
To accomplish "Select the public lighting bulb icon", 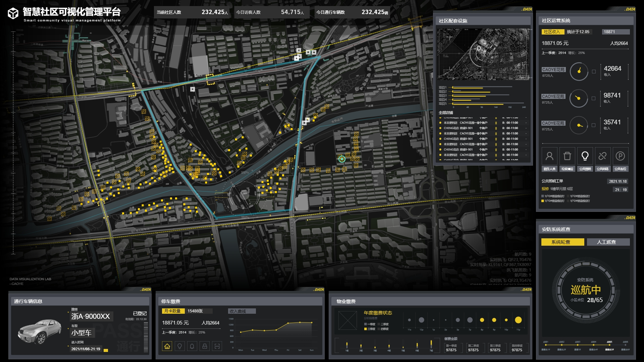I will click(585, 156).
